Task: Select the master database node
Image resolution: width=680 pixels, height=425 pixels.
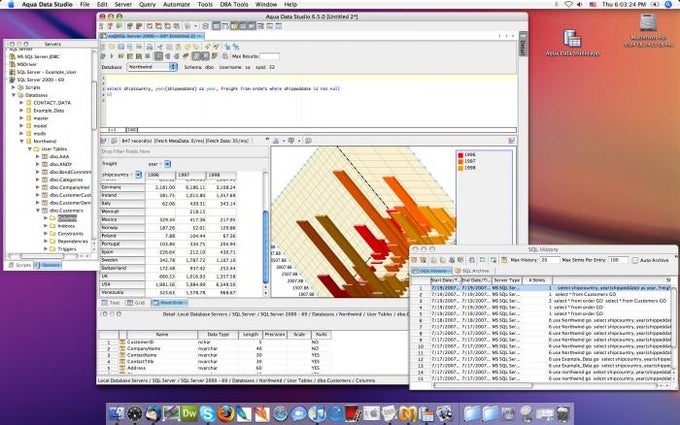Action: [x=41, y=118]
